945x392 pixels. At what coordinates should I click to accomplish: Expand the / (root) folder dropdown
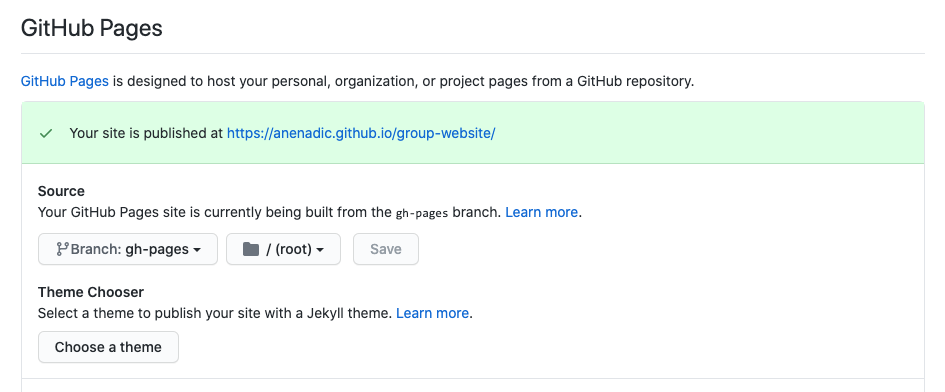pyautogui.click(x=283, y=249)
